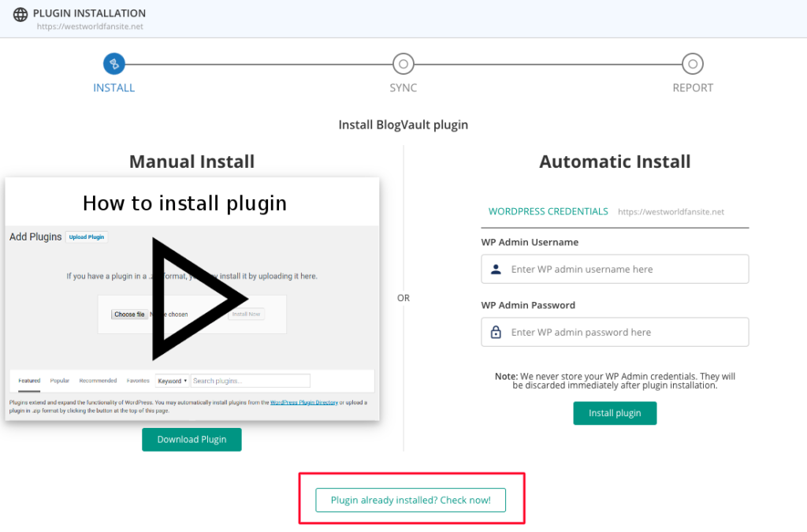Screen dimensions: 807x532
Task: Click the Manual Install heading
Action: click(192, 162)
